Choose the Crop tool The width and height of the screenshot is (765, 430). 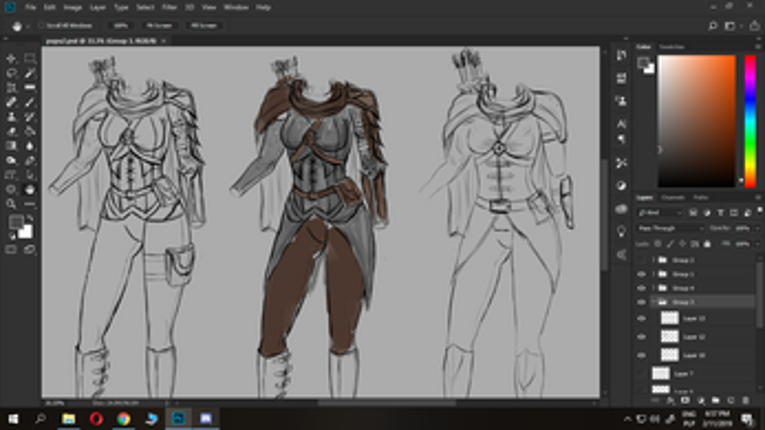(x=12, y=88)
